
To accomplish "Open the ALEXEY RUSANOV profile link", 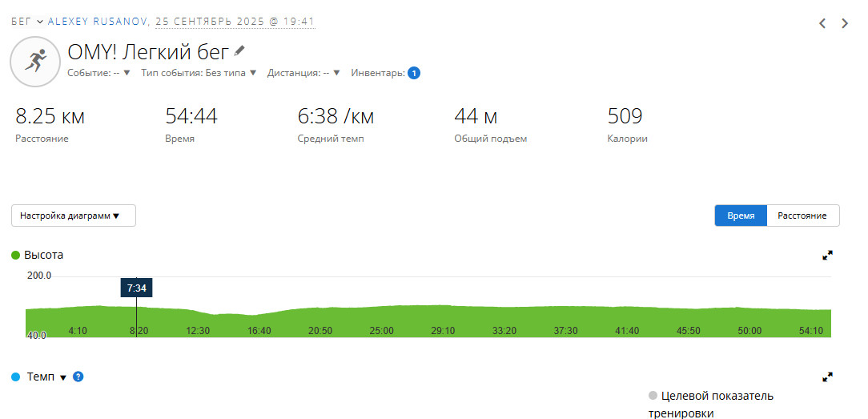I will pyautogui.click(x=98, y=22).
